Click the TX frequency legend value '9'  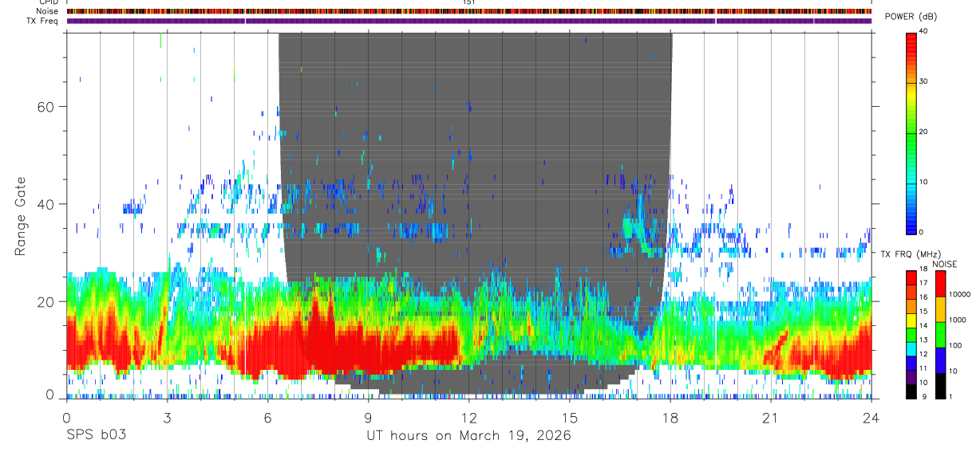923,397
